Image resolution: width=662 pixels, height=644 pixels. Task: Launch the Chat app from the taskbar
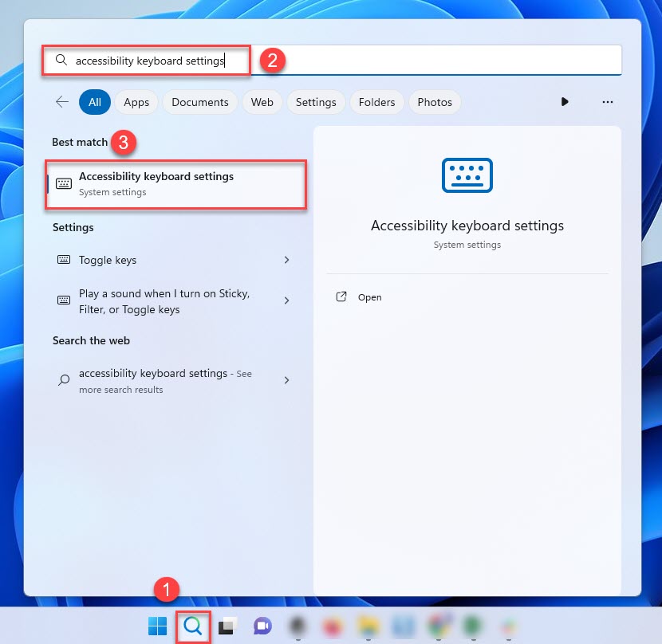tap(262, 626)
